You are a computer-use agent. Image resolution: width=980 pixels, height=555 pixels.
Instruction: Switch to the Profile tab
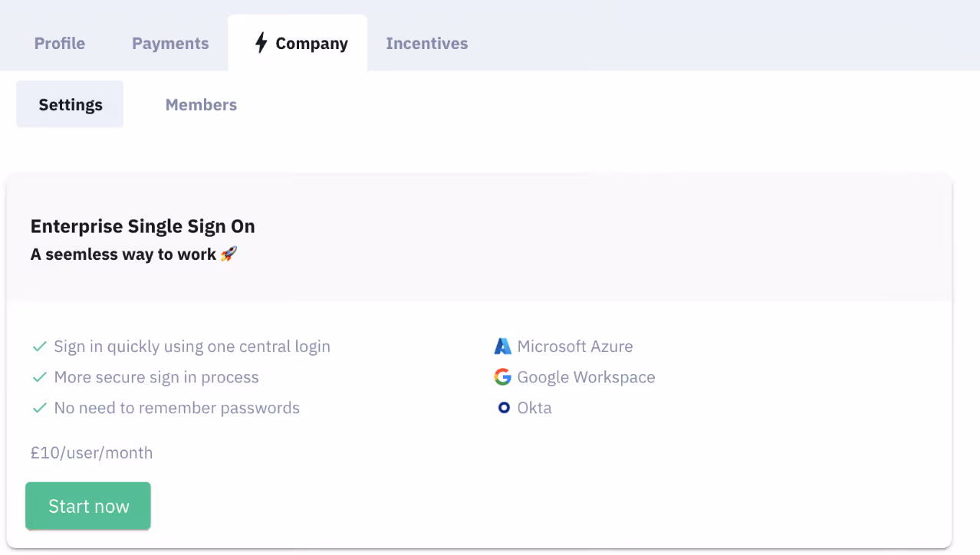(59, 43)
